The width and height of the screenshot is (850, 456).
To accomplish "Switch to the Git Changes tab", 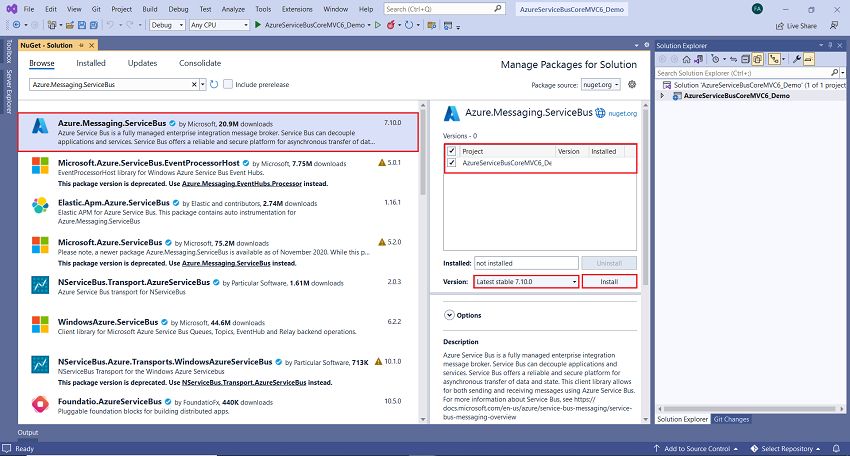I will pyautogui.click(x=731, y=419).
